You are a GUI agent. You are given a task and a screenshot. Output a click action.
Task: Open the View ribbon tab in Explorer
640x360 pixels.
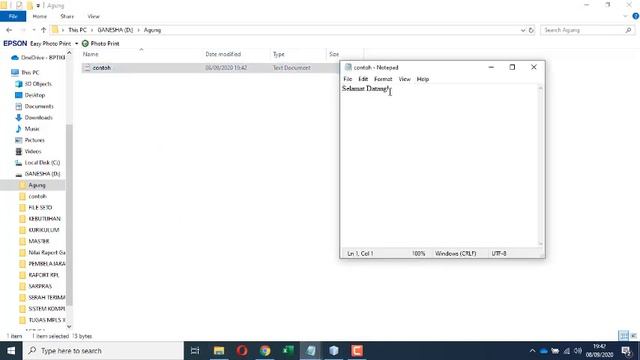coord(93,16)
